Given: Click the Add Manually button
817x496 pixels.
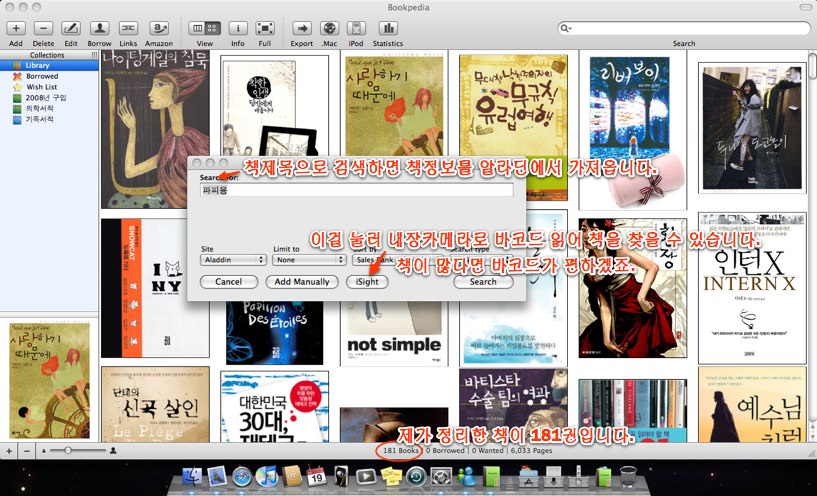Looking at the screenshot, I should (302, 281).
